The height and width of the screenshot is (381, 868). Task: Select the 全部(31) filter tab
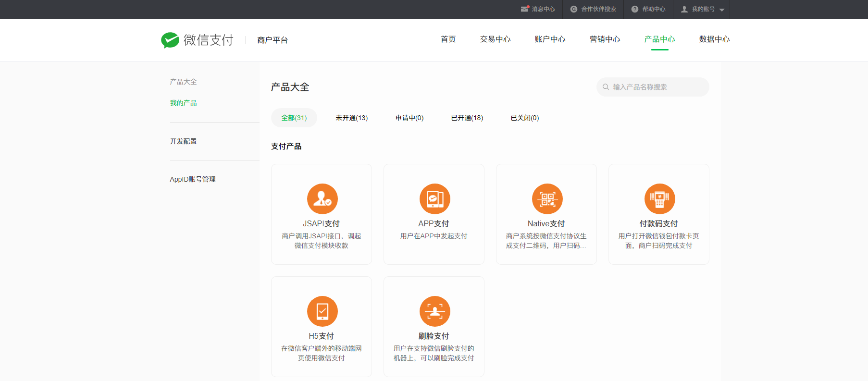tap(294, 118)
